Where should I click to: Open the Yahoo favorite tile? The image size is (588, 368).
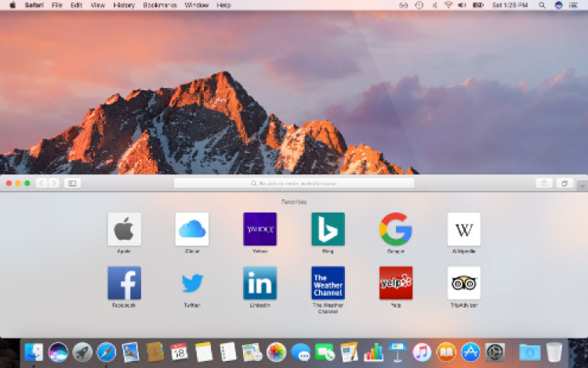(260, 229)
